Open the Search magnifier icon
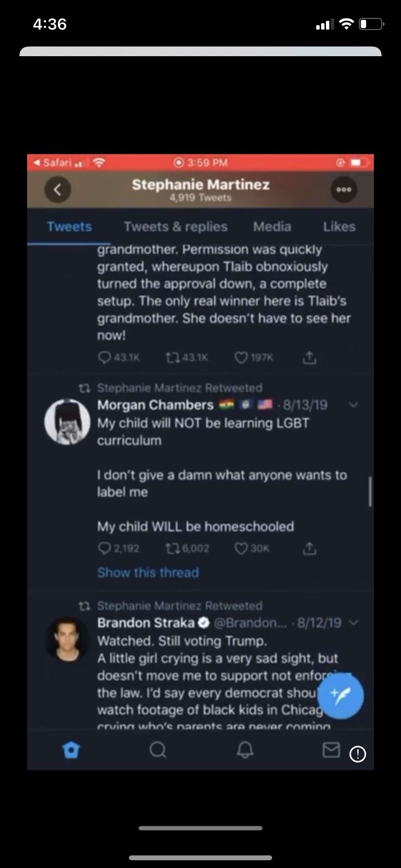This screenshot has height=868, width=401. click(157, 750)
